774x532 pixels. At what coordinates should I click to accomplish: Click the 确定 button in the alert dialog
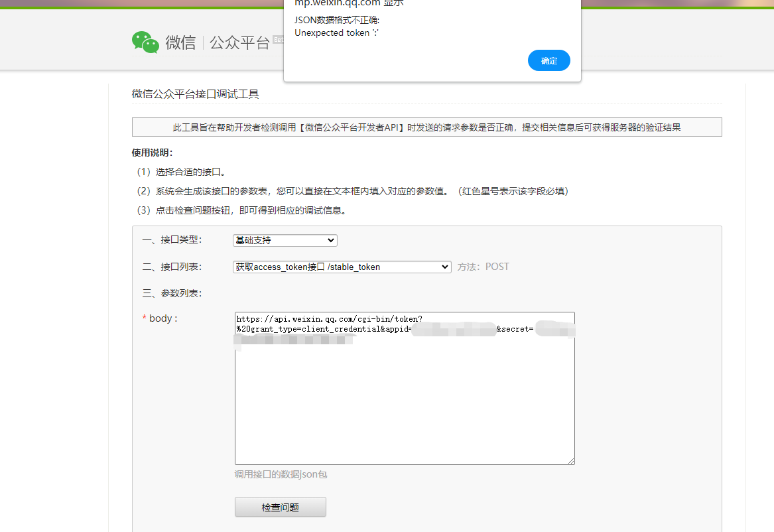click(549, 60)
